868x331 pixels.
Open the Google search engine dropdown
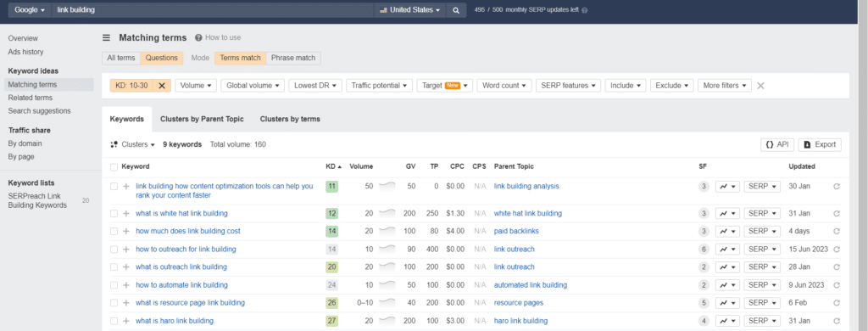click(30, 10)
